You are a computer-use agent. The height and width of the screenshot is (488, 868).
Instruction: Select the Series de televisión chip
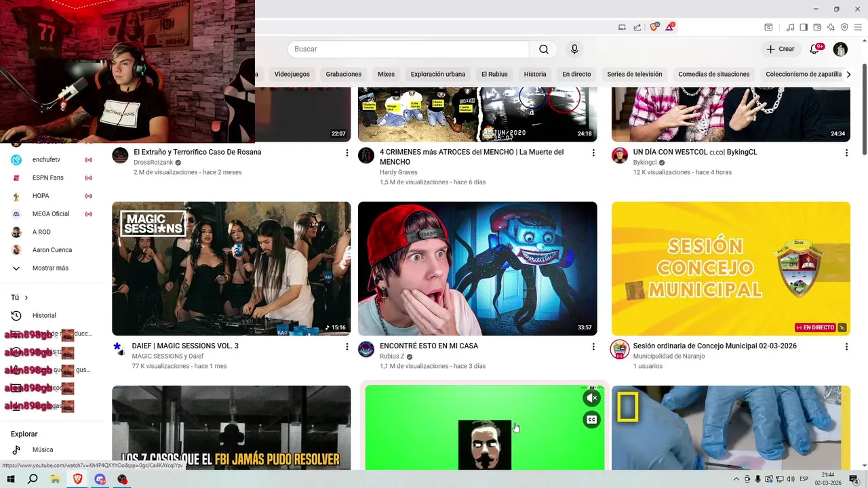click(x=635, y=74)
